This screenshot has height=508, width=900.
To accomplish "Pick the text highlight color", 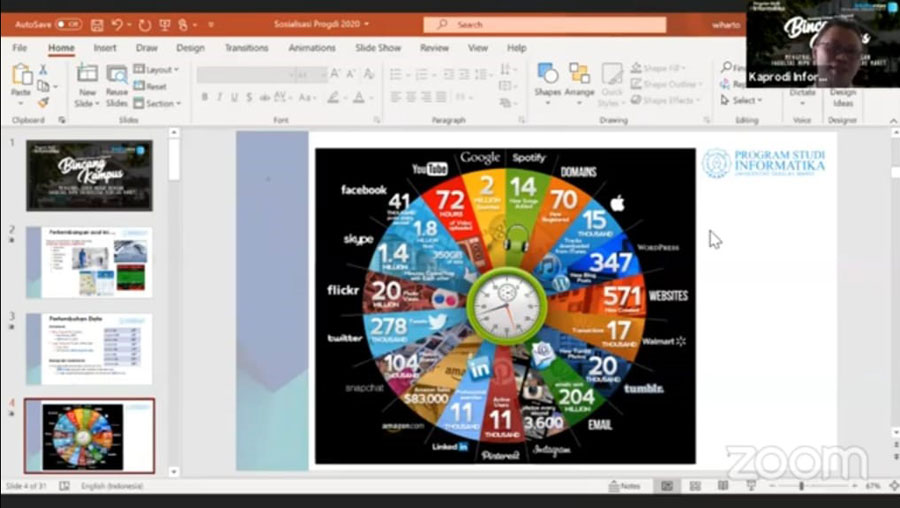I will tap(333, 98).
